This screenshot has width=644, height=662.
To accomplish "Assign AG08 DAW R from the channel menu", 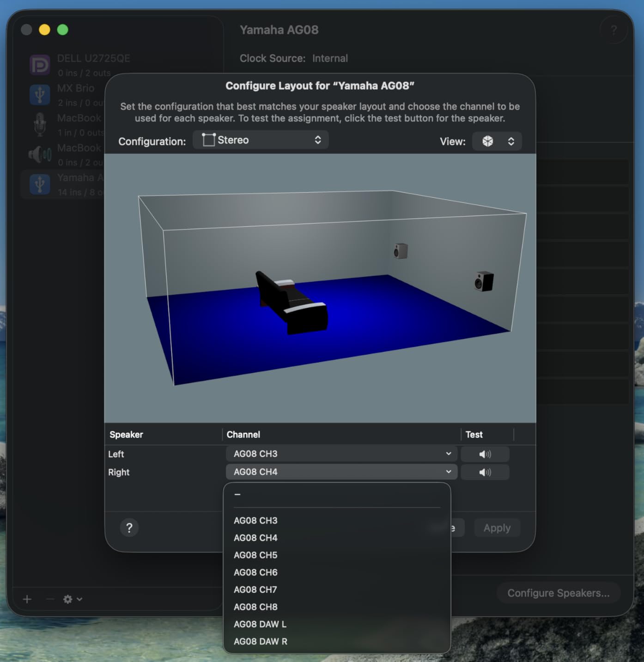I will pos(337,642).
